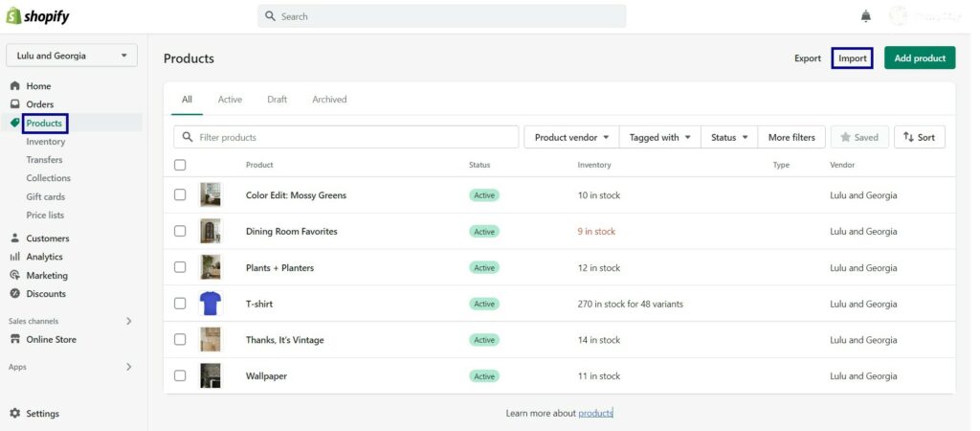Open the Status filter dropdown
The height and width of the screenshot is (431, 980).
(729, 137)
